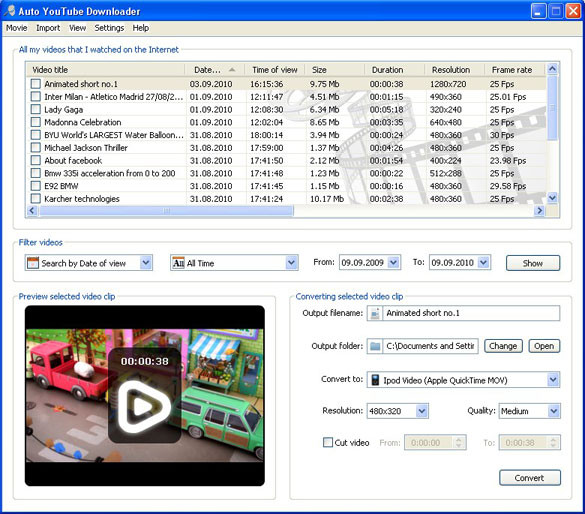Open the Settings menu

pyautogui.click(x=109, y=28)
